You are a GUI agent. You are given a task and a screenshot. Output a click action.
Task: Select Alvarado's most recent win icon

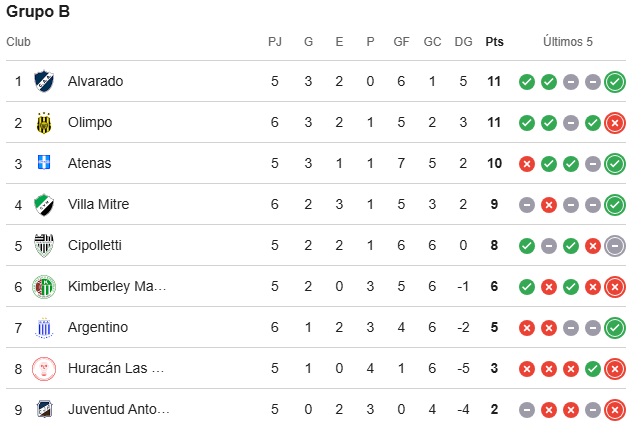pos(615,82)
